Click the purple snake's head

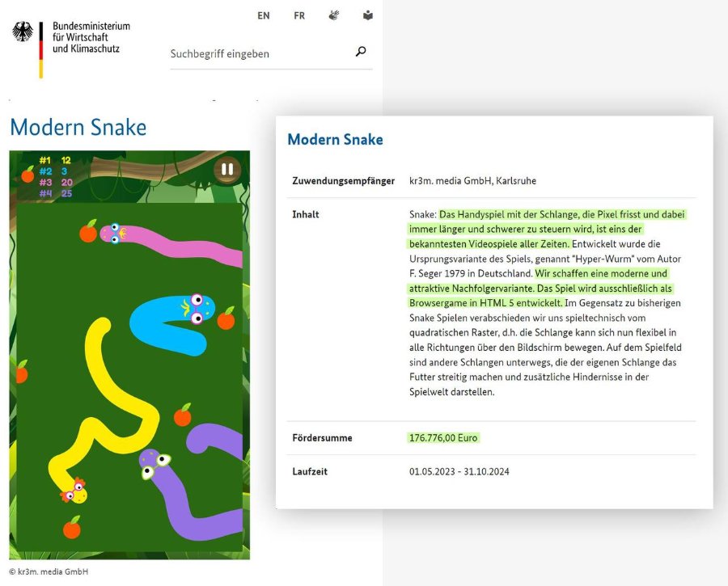(154, 463)
